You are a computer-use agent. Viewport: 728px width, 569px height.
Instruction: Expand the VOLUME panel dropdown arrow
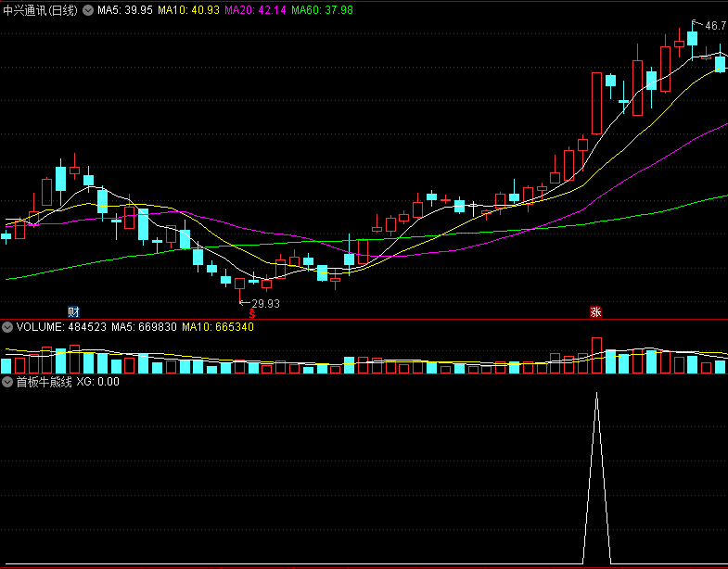coord(7,327)
